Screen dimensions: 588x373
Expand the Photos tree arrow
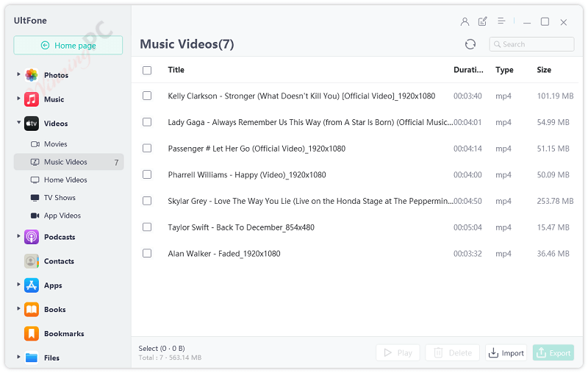(18, 74)
